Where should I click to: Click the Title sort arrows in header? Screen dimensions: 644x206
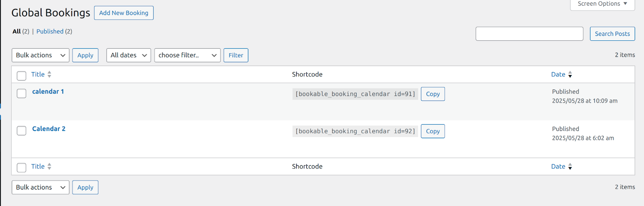[x=49, y=75]
